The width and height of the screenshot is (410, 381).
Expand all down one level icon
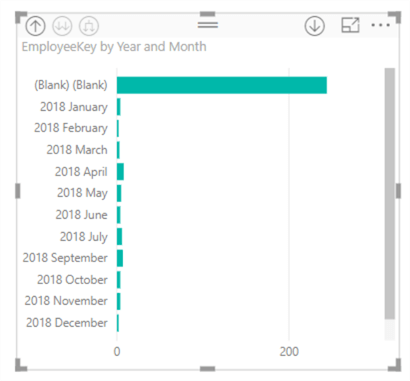(89, 26)
